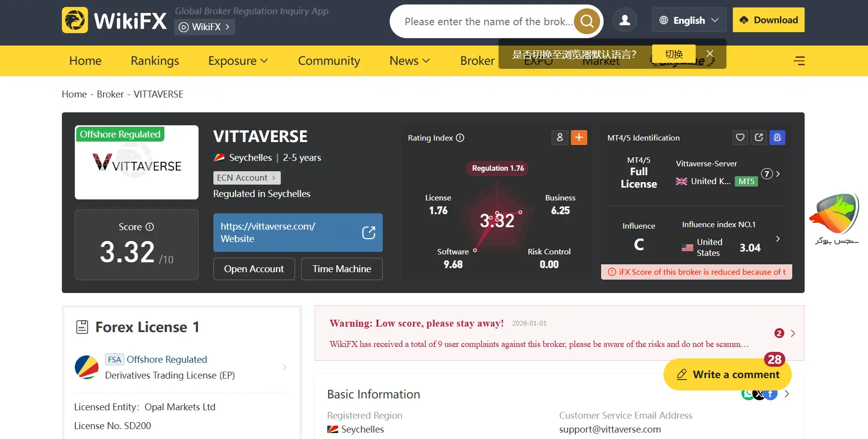Image resolution: width=868 pixels, height=439 pixels.
Task: Click the search magnifier icon
Action: point(587,21)
